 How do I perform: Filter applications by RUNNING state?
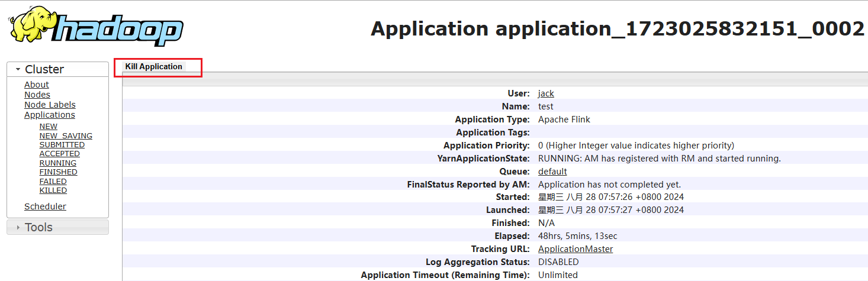[58, 163]
